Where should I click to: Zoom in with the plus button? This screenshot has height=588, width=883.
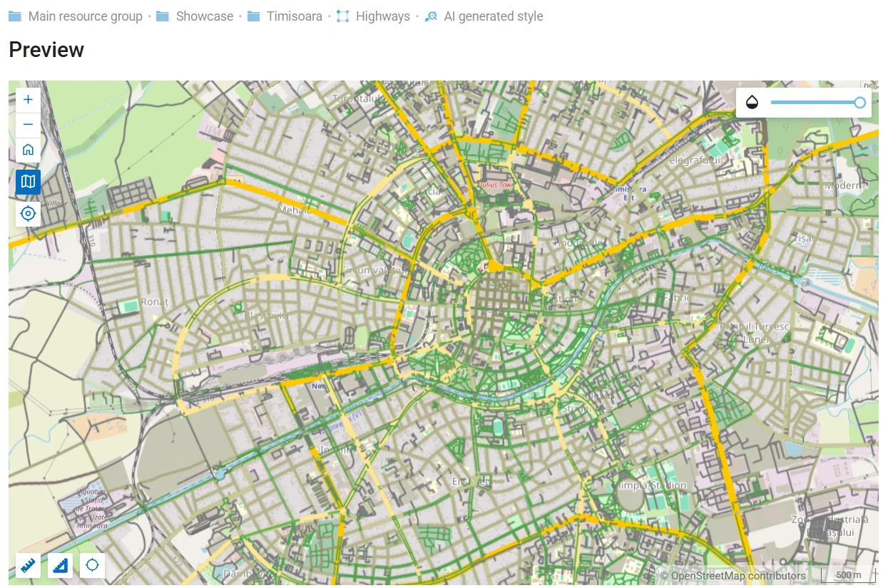[28, 100]
